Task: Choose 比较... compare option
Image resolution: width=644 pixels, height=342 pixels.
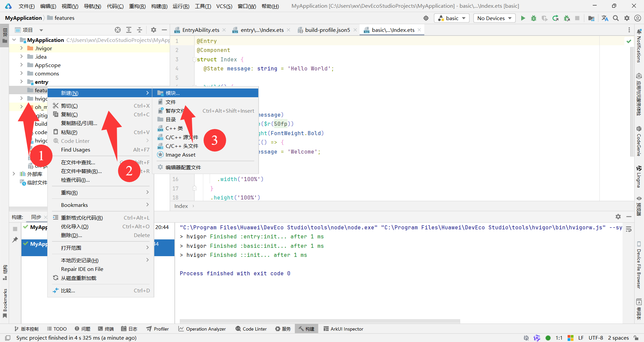Action: point(101,290)
